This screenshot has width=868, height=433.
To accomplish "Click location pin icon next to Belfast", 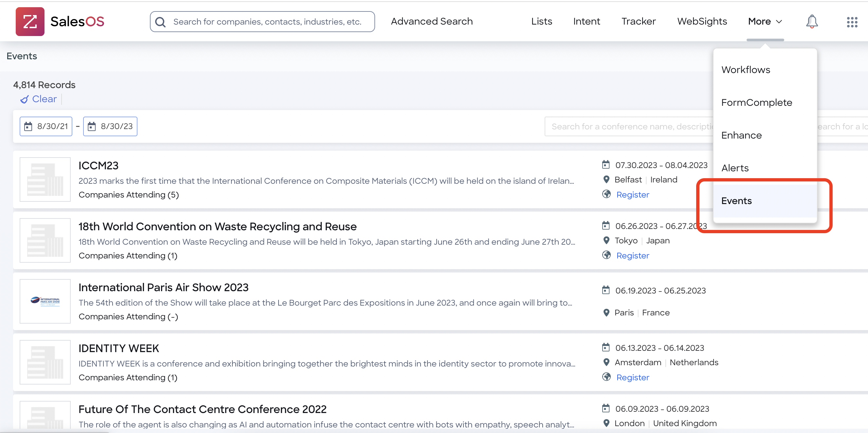I will [606, 179].
